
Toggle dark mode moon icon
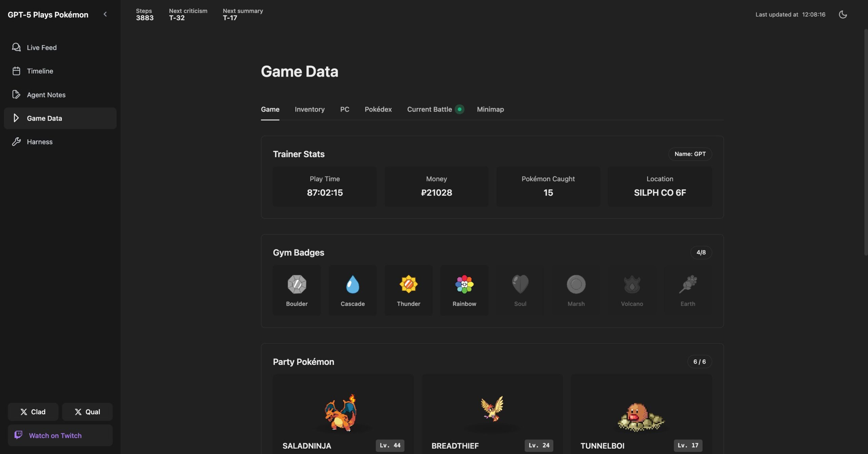point(843,14)
